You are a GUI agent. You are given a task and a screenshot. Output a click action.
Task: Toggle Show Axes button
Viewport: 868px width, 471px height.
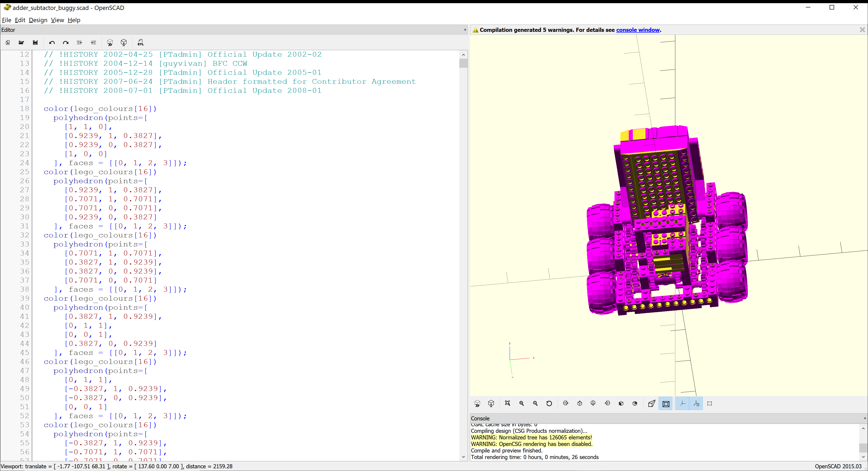(x=682, y=403)
